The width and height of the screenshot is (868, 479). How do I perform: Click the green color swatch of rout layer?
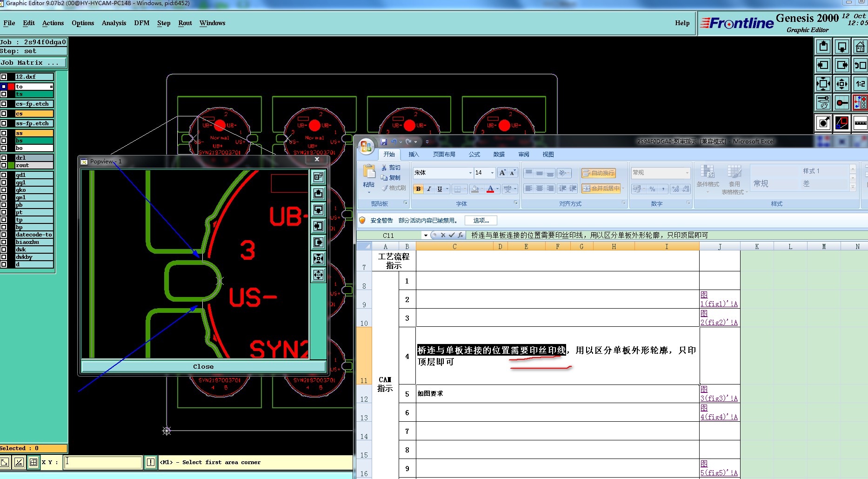[x=11, y=165]
